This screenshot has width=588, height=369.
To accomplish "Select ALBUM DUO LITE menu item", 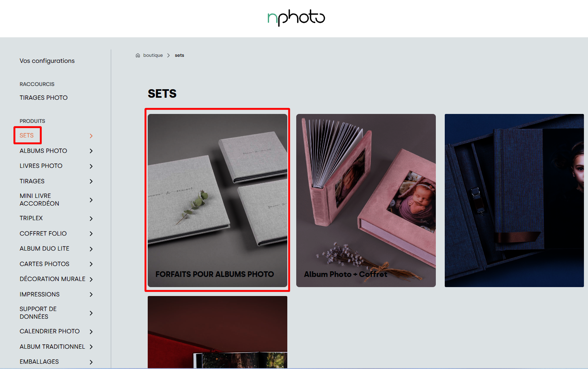I will click(44, 249).
